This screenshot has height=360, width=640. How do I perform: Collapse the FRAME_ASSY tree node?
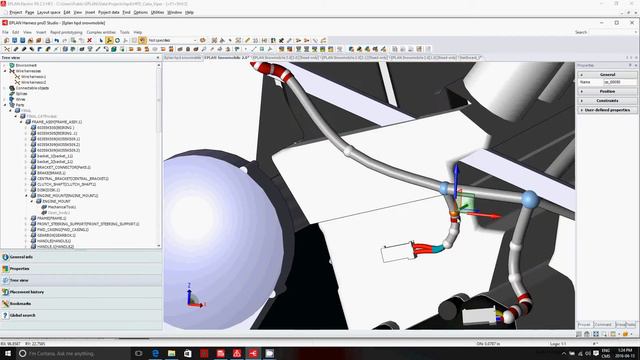(x=21, y=122)
